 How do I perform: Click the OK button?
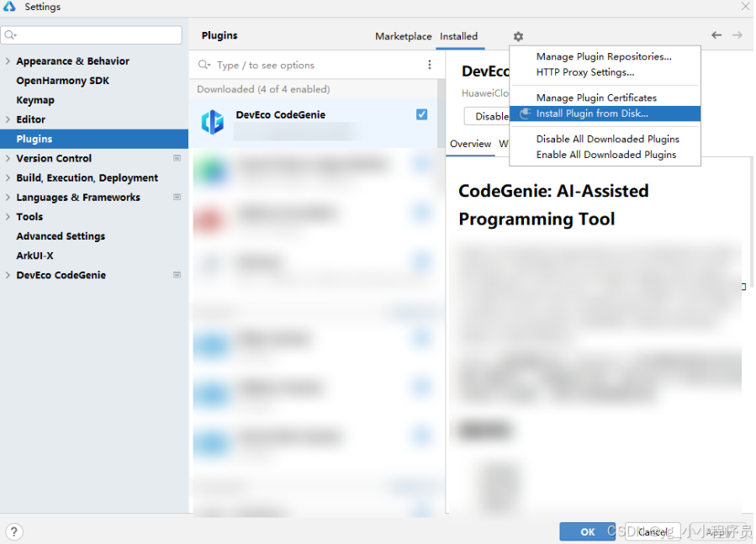589,532
